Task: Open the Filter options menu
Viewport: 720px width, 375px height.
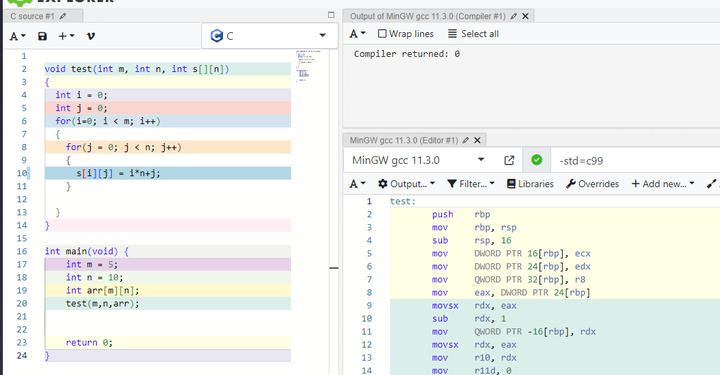Action: (471, 184)
